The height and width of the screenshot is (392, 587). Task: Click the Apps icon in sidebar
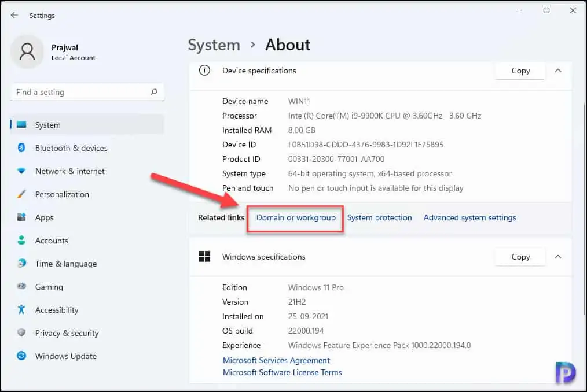tap(22, 217)
